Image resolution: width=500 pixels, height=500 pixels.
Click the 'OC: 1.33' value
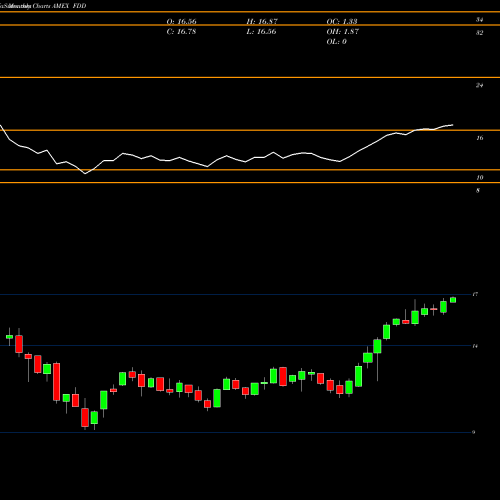pyautogui.click(x=342, y=22)
